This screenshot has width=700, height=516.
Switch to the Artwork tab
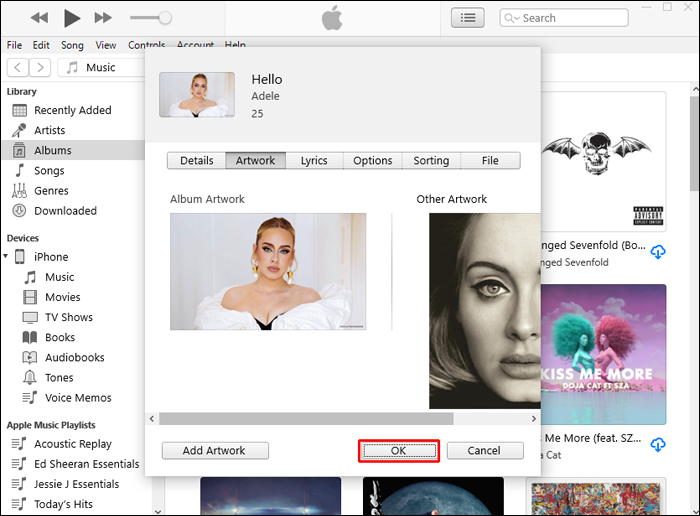tap(255, 161)
